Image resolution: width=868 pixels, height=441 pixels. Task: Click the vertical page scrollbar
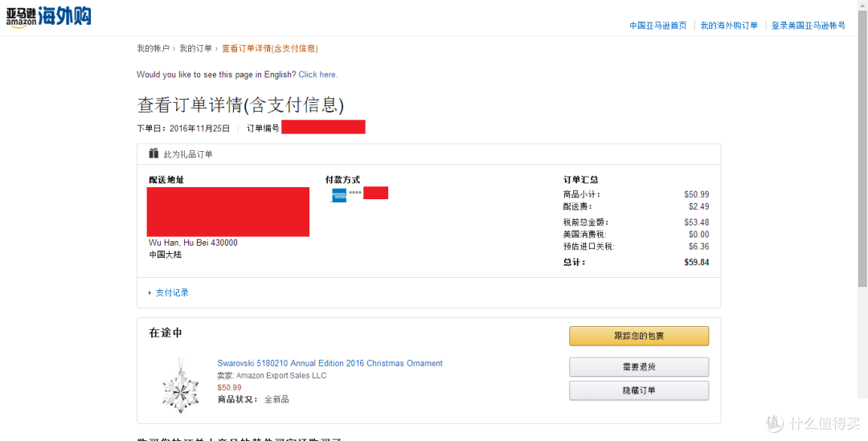[x=862, y=220]
